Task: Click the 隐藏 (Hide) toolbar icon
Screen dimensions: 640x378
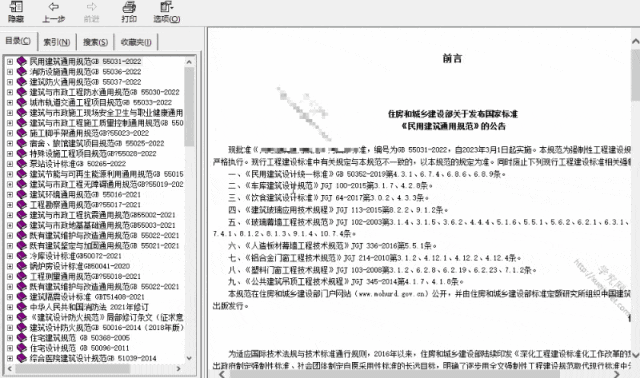Action: (x=16, y=11)
